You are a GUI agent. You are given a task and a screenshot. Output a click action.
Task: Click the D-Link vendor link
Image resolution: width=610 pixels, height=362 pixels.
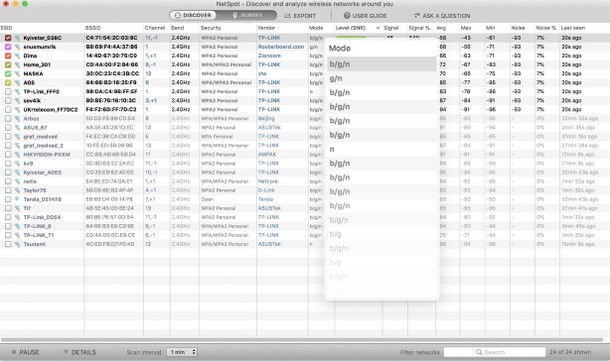click(266, 190)
